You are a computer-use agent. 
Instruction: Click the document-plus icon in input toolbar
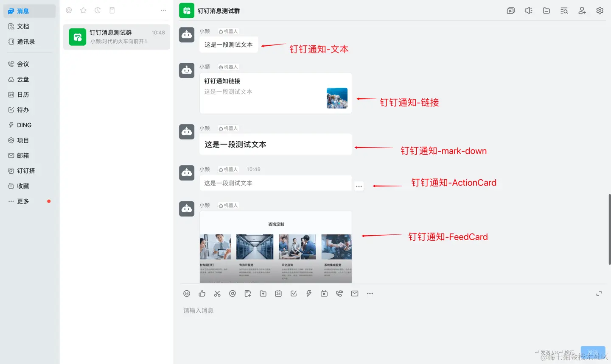248,294
